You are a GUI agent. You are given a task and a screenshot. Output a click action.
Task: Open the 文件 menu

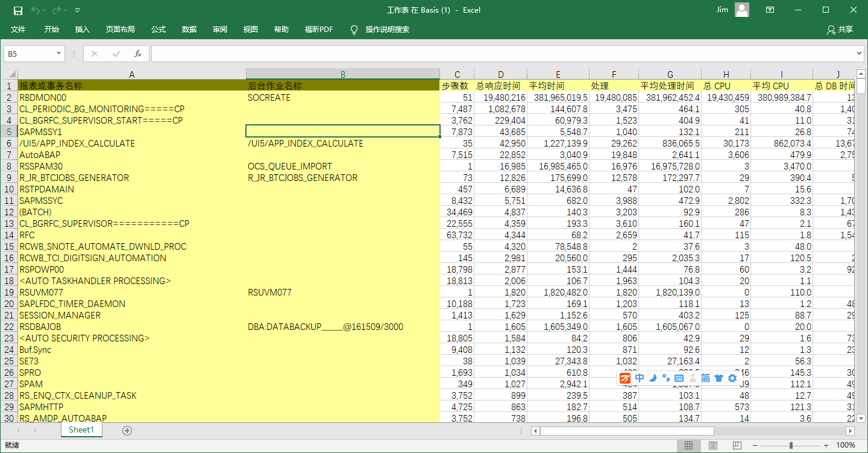(18, 30)
